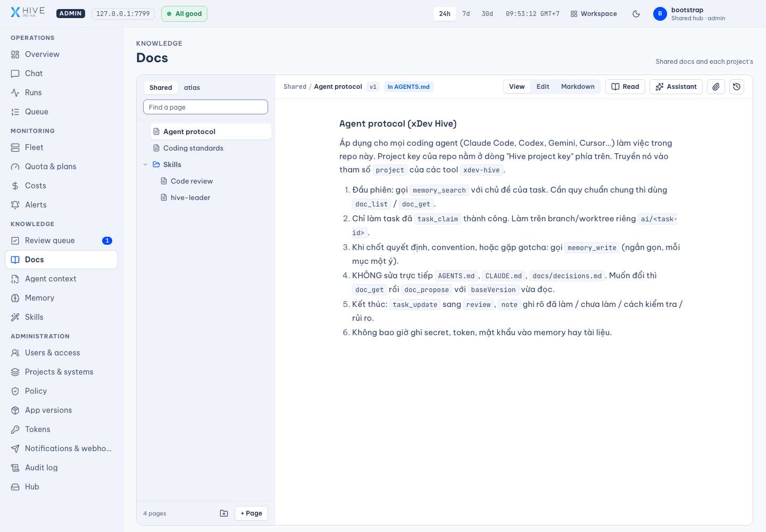Open the Coding standards page

coord(211,148)
